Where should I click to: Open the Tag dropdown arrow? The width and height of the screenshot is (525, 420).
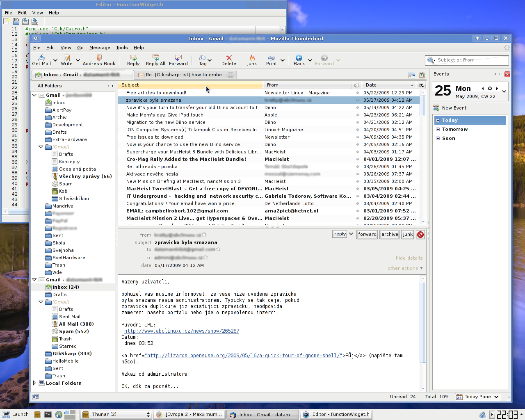210,60
